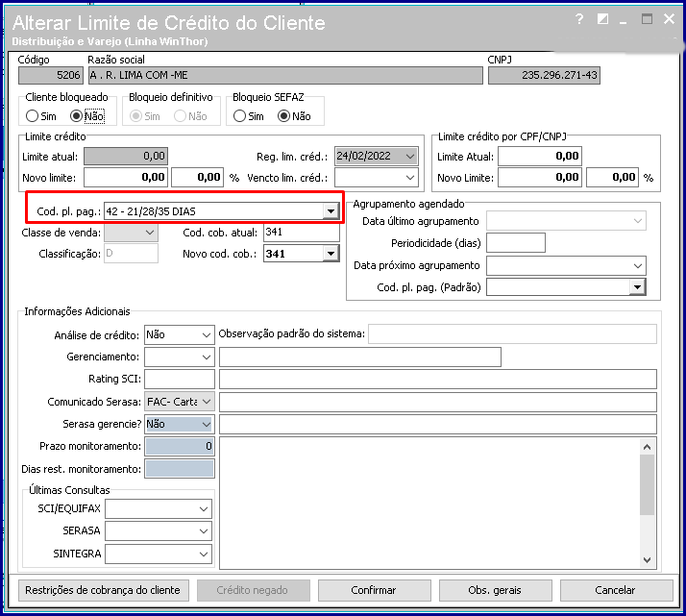This screenshot has width=686, height=616.
Task: Click Novo Limite field under CPF/CNPJ
Action: click(x=540, y=177)
